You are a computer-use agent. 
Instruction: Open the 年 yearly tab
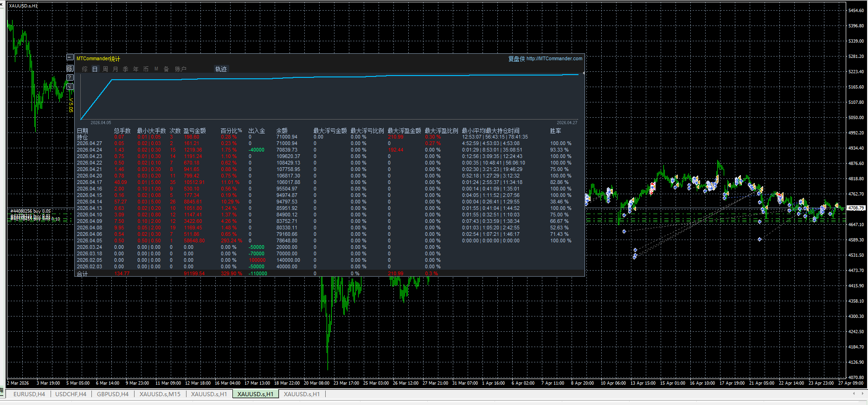[x=135, y=69]
